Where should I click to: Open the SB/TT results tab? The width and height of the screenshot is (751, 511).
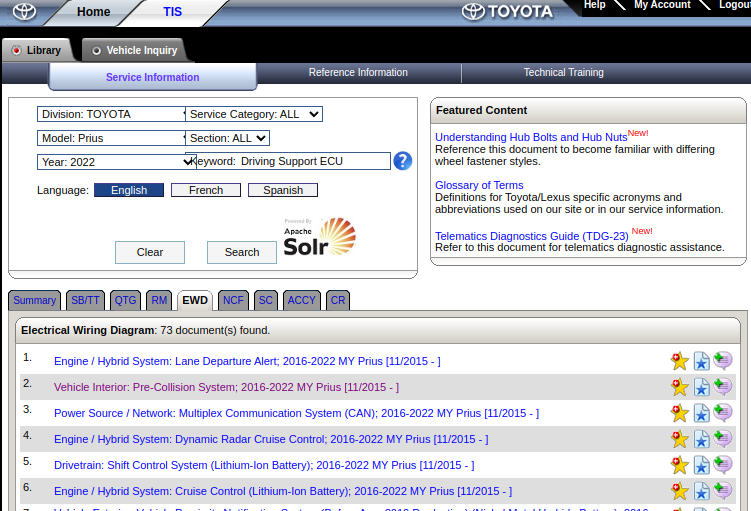point(85,300)
